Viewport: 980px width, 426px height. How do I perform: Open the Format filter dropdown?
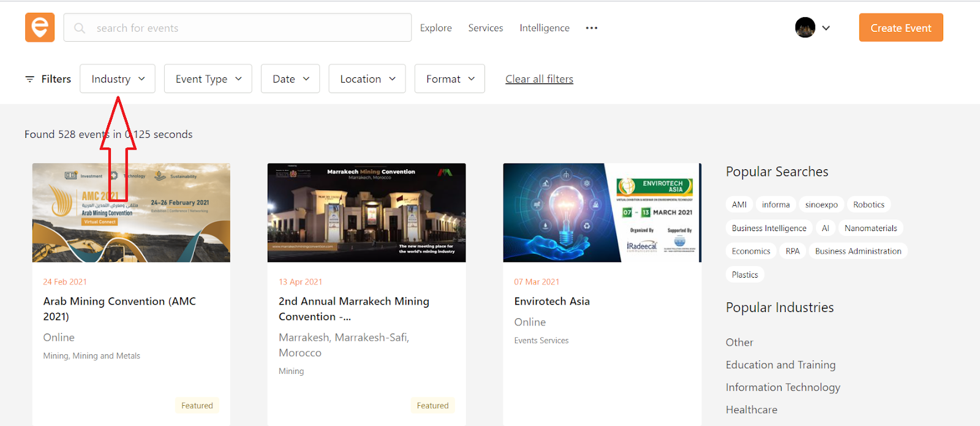450,79
